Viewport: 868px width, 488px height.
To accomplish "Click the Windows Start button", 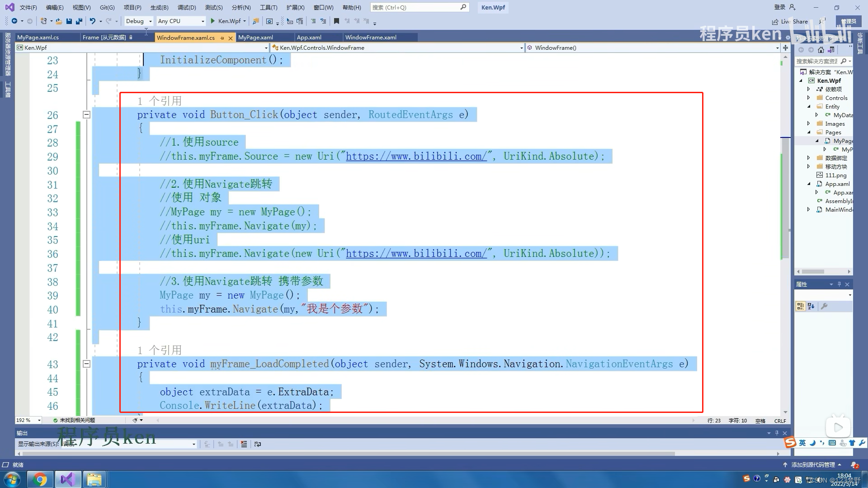I will tap(12, 479).
